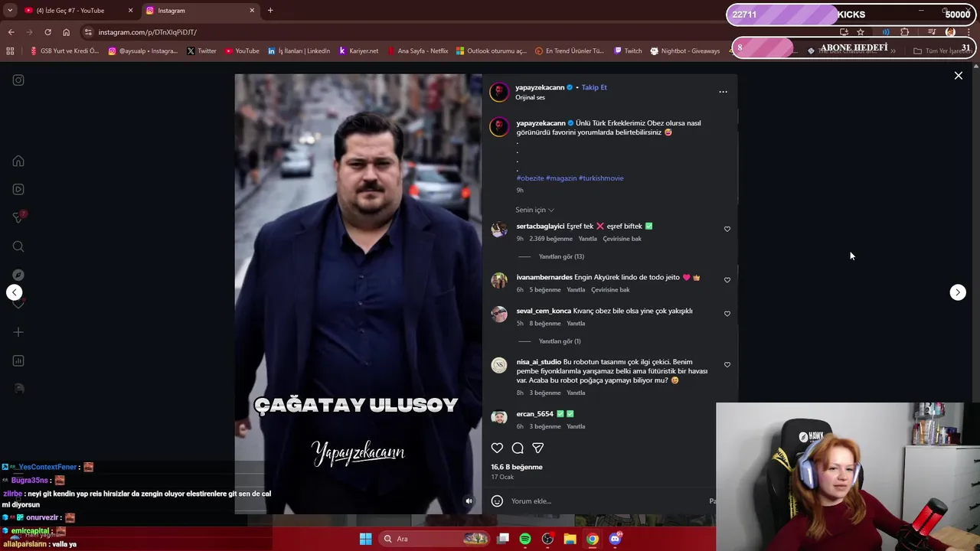Reload the current page
Image resolution: width=980 pixels, height=551 pixels.
pos(47,32)
